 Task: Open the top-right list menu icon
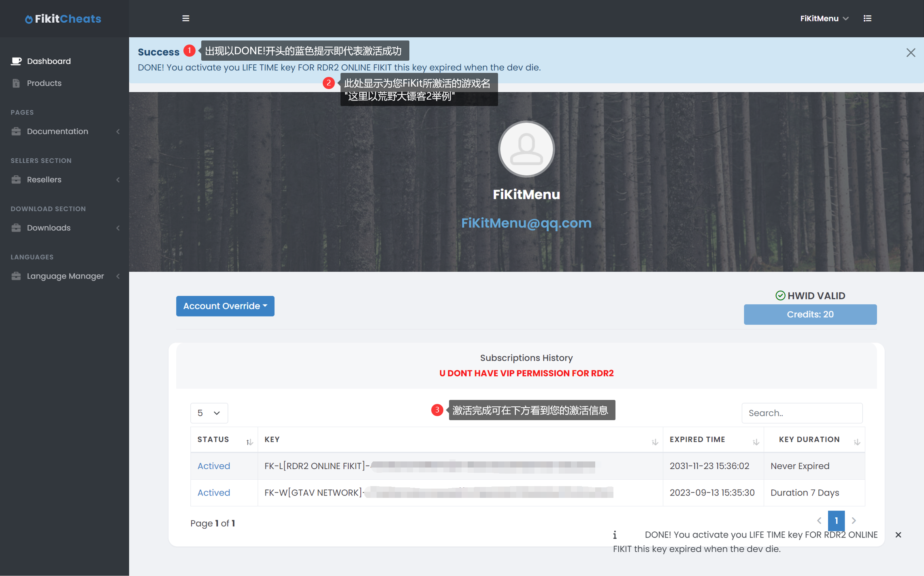(x=867, y=18)
